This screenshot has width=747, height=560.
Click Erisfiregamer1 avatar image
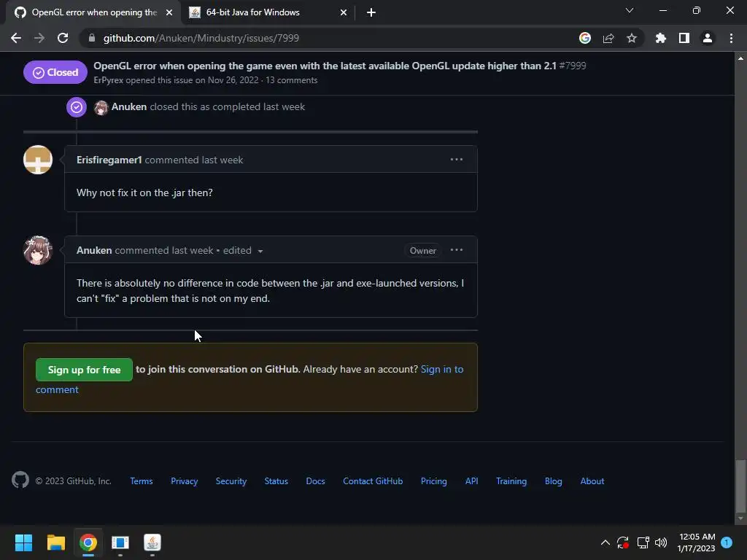(38, 160)
